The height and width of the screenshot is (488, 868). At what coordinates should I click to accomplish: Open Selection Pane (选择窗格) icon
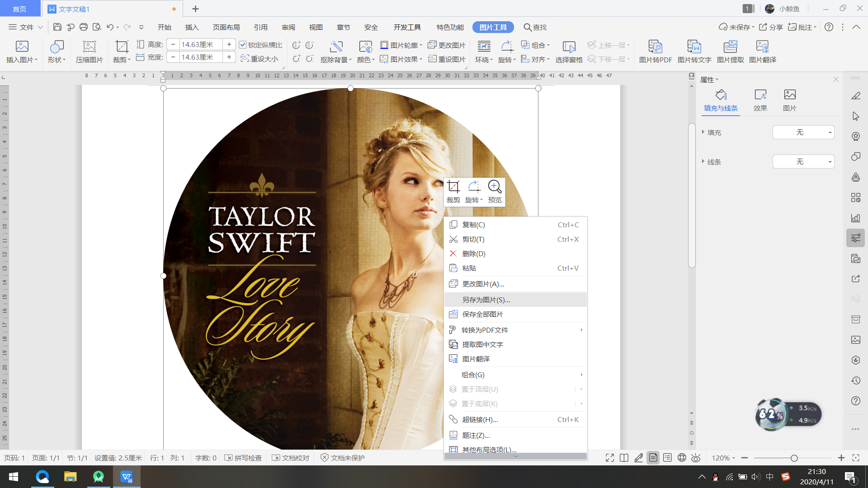pos(569,47)
